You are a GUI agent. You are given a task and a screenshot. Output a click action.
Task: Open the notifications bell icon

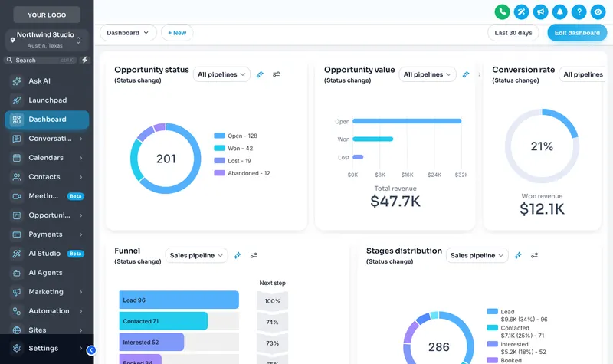click(560, 11)
